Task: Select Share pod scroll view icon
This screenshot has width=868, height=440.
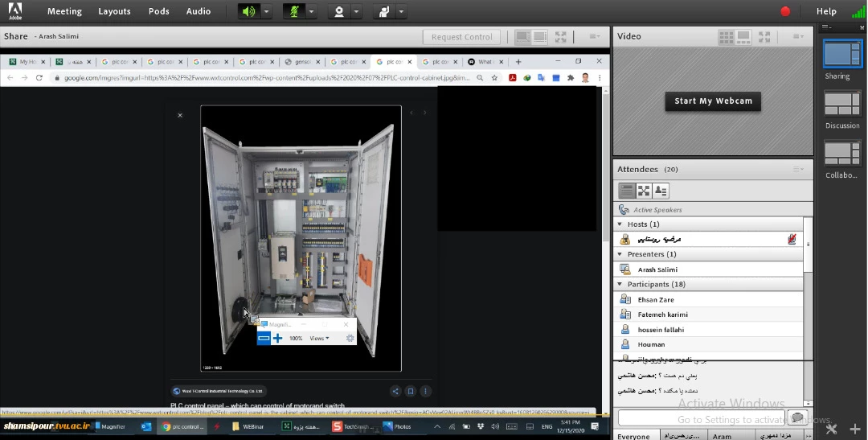Action: 540,36
